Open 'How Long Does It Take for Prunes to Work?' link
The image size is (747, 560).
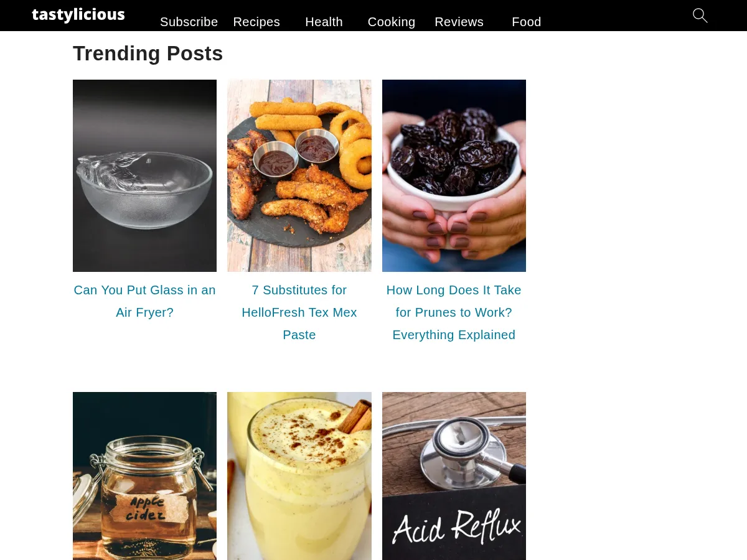(454, 301)
